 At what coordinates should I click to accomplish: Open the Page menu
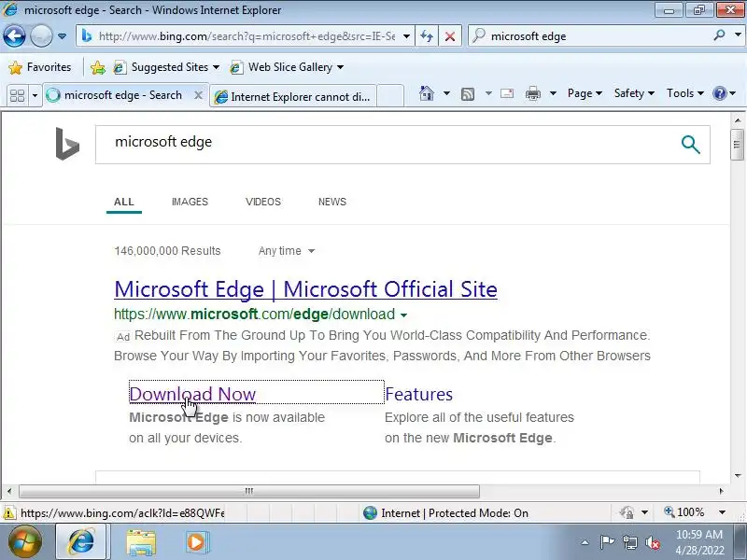coord(585,93)
